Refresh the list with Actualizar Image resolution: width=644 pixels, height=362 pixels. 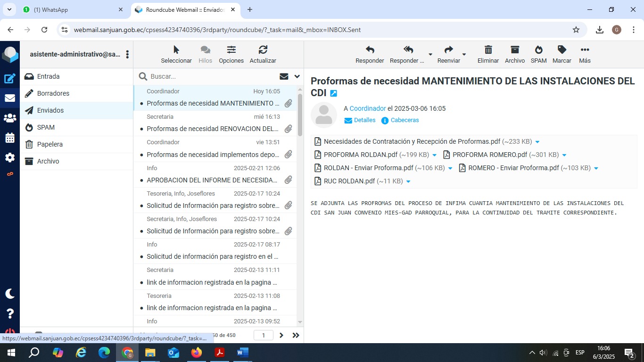pos(263,50)
